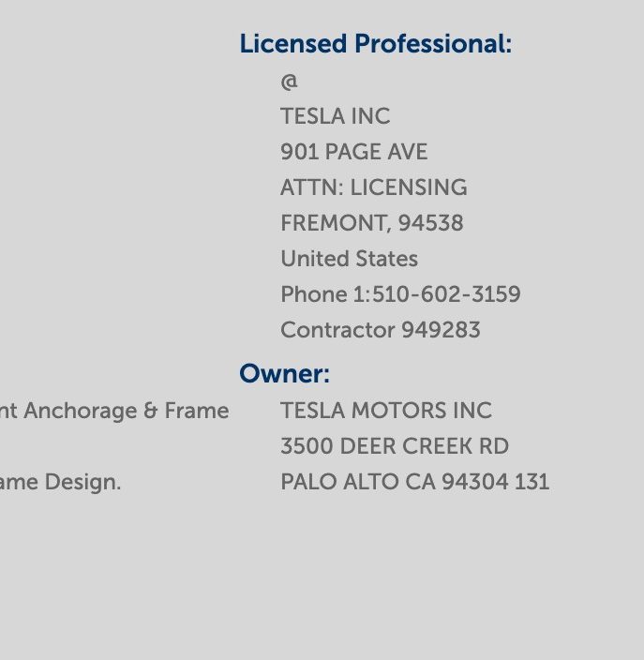
Task: Click the zip code 94538
Action: pos(431,223)
